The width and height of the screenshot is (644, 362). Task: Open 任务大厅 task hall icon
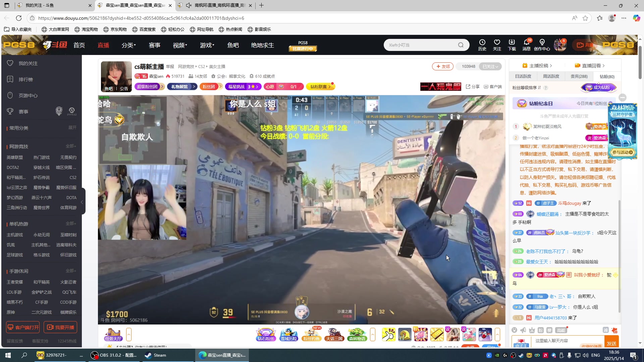click(113, 335)
